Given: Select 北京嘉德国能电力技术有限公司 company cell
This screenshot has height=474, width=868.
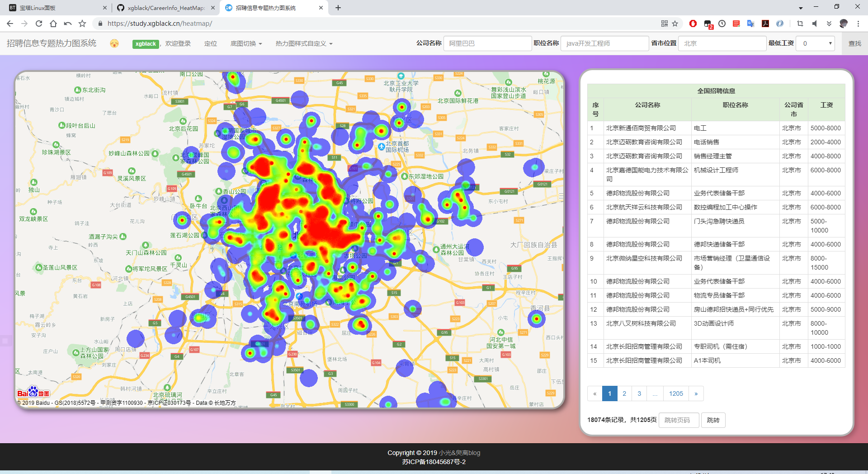Looking at the screenshot, I should [x=647, y=175].
